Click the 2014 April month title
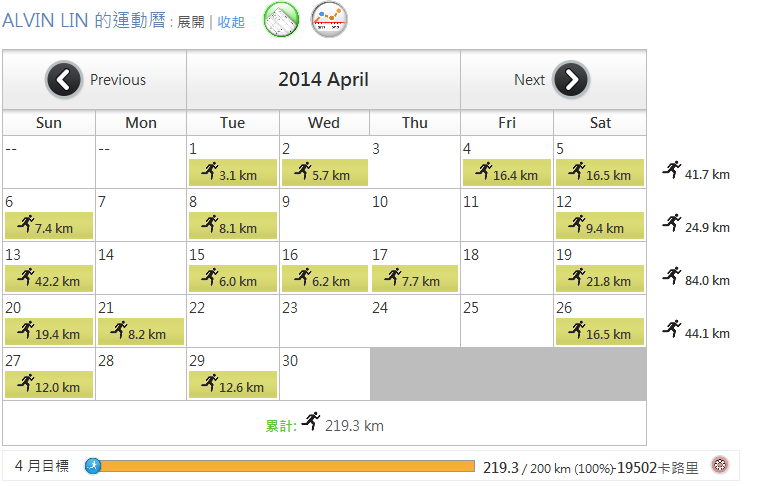This screenshot has height=486, width=770. [323, 80]
